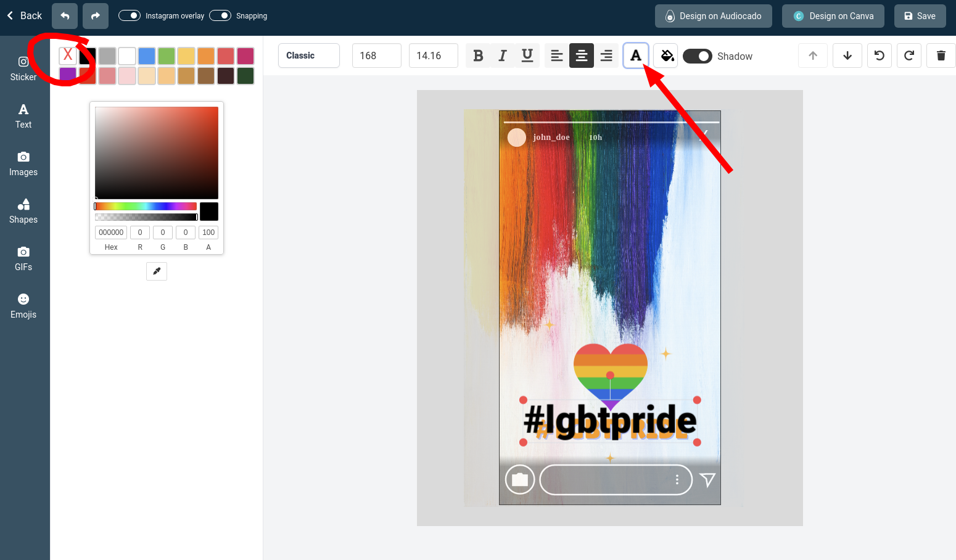Open the Emojis sidebar section
The image size is (956, 560).
pos(23,306)
